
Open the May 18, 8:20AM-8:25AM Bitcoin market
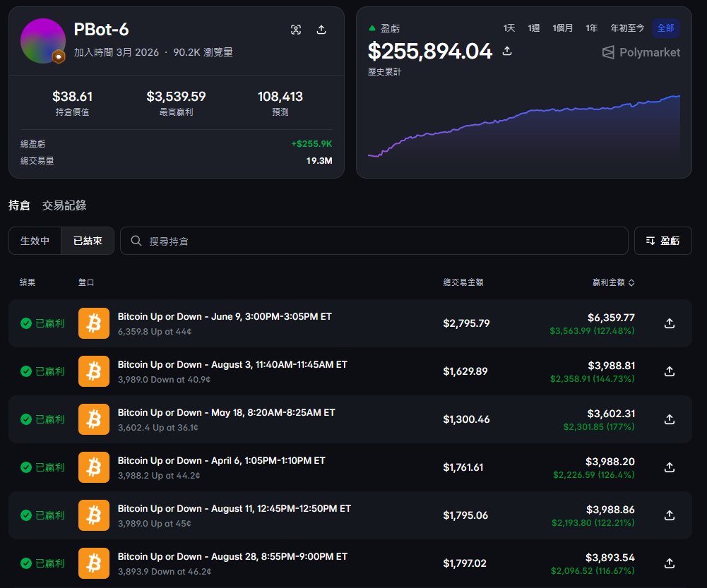click(x=226, y=412)
